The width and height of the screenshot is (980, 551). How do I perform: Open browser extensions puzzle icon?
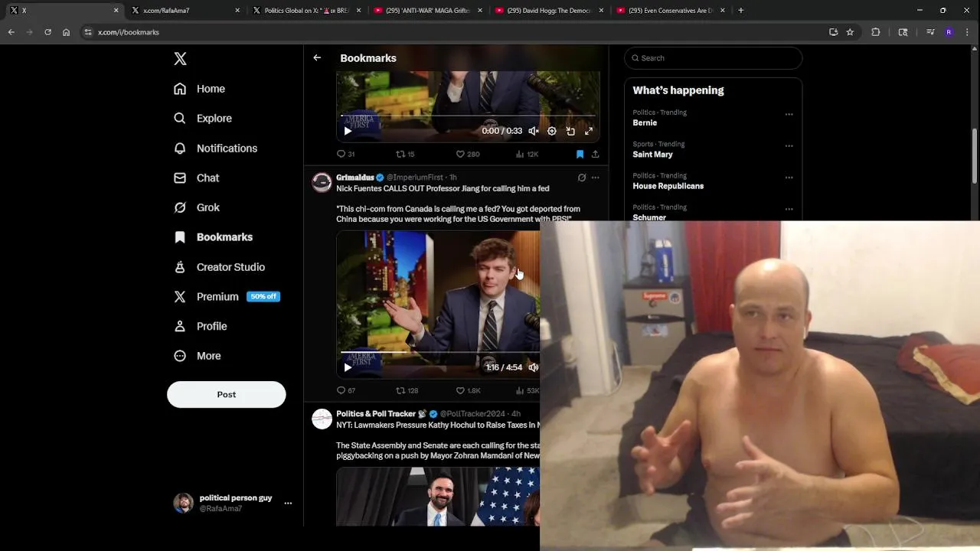point(876,32)
